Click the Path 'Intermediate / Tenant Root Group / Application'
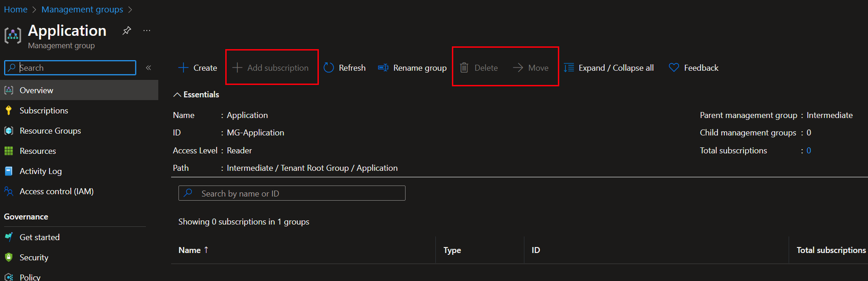Screen dimensions: 868x281 pyautogui.click(x=312, y=168)
